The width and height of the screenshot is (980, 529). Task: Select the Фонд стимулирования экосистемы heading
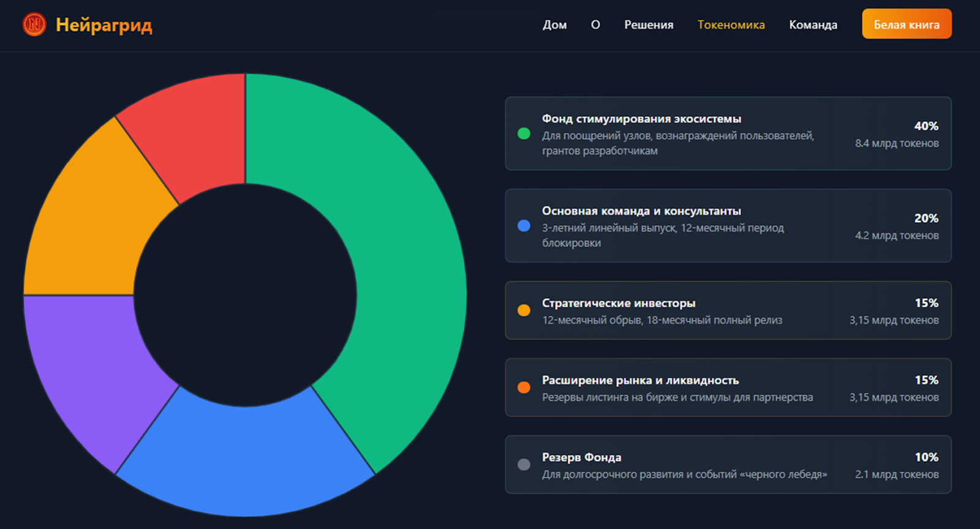tap(641, 119)
